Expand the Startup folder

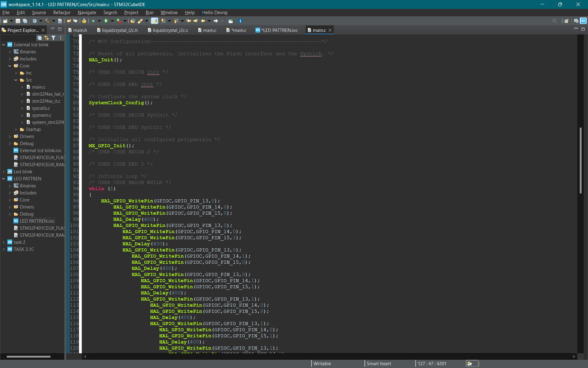pos(16,129)
